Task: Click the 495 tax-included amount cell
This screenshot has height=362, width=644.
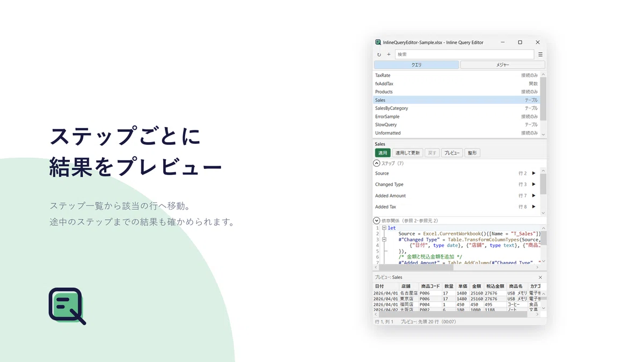Action: point(495,304)
